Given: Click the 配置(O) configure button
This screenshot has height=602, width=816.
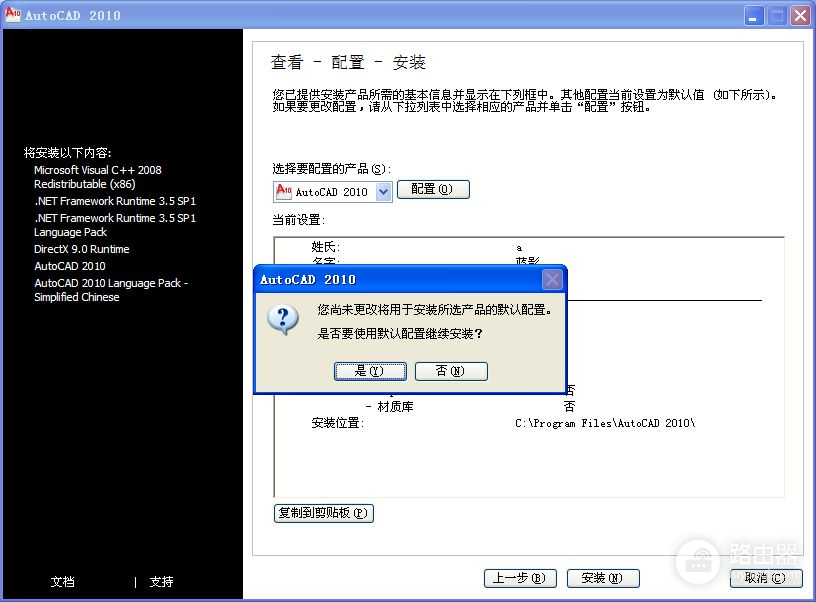Looking at the screenshot, I should tap(433, 189).
